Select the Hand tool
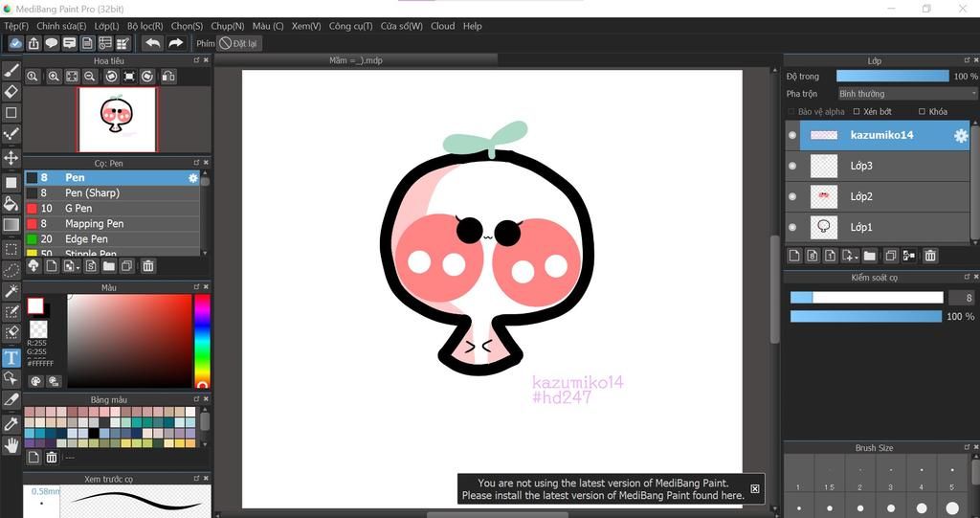The width and height of the screenshot is (980, 518). [x=11, y=445]
